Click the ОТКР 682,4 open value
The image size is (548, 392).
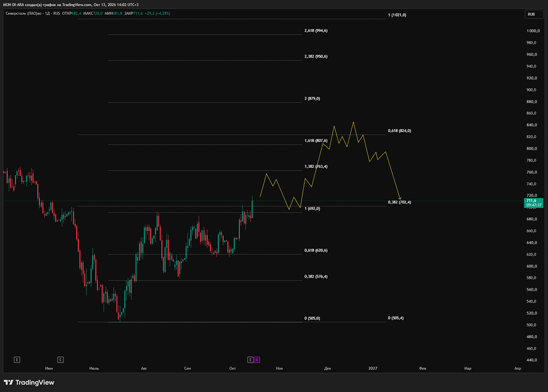[72, 13]
